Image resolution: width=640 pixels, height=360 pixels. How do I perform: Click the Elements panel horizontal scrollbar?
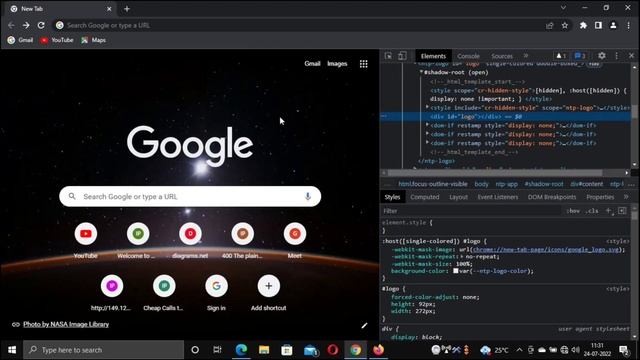495,173
